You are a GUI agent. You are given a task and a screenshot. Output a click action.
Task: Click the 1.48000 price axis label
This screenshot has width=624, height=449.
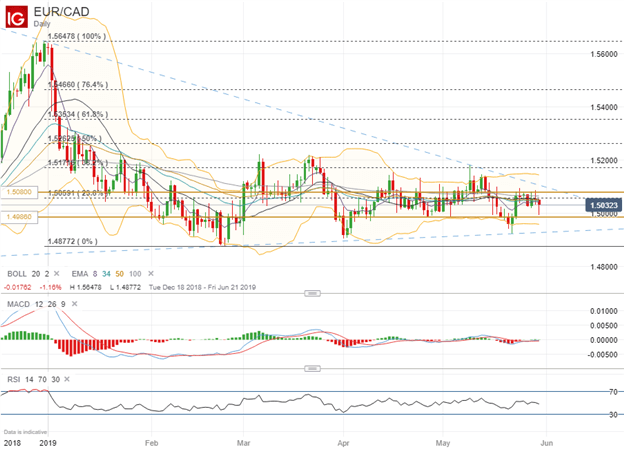click(604, 267)
